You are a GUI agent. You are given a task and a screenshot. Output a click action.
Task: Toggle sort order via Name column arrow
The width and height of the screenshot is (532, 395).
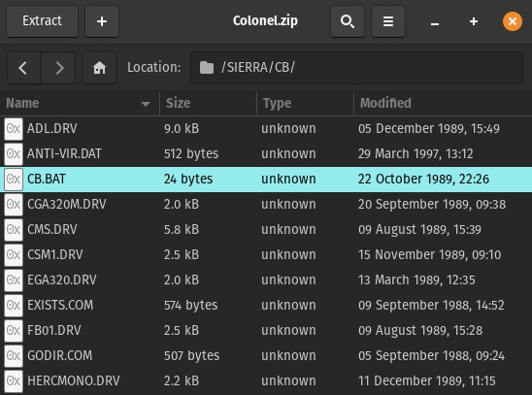click(146, 104)
